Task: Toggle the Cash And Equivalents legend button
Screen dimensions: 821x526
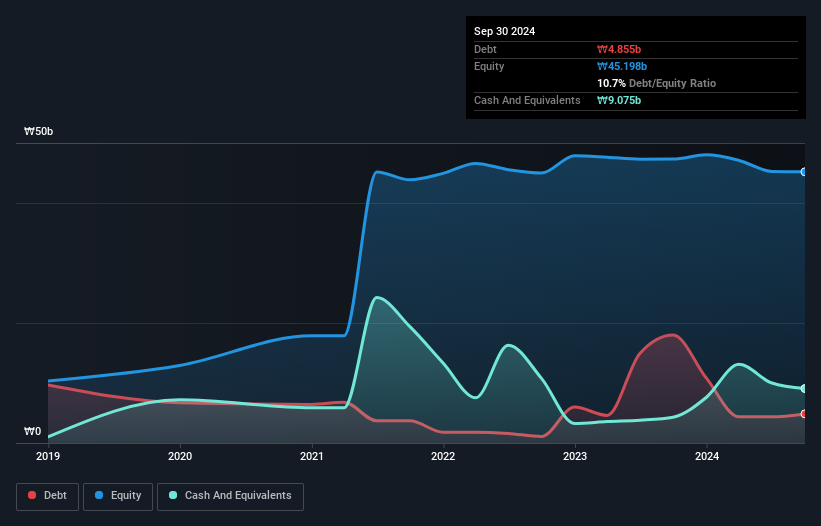Action: point(230,496)
